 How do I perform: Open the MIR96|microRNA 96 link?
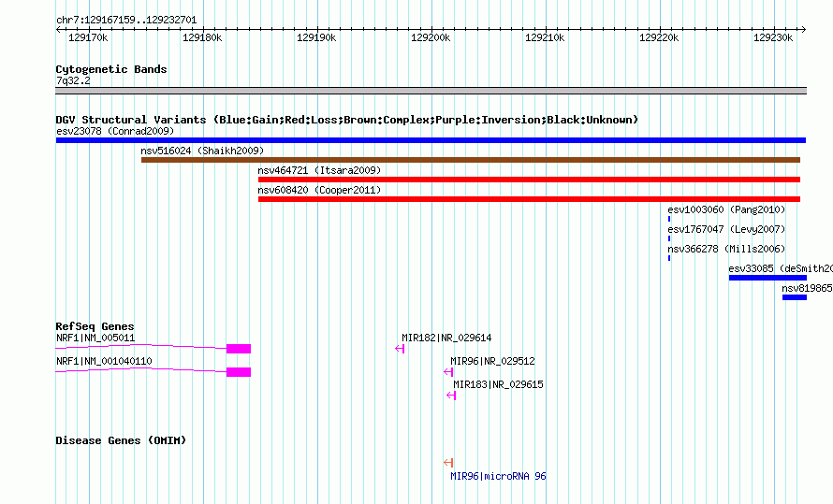(x=498, y=476)
